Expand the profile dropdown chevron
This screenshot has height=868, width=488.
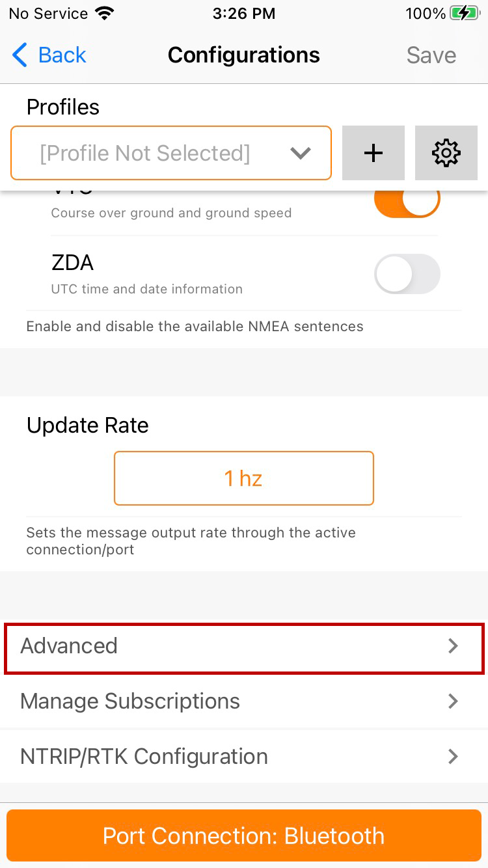point(300,154)
